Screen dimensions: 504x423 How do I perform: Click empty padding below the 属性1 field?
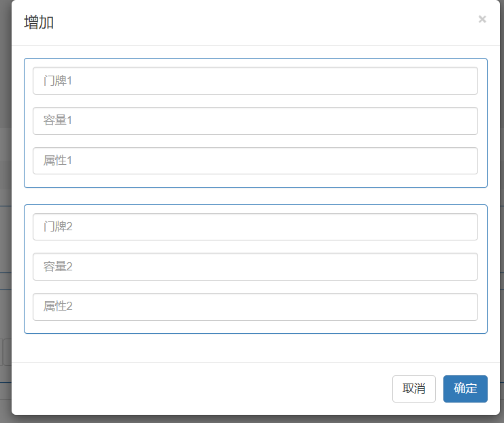[255, 181]
